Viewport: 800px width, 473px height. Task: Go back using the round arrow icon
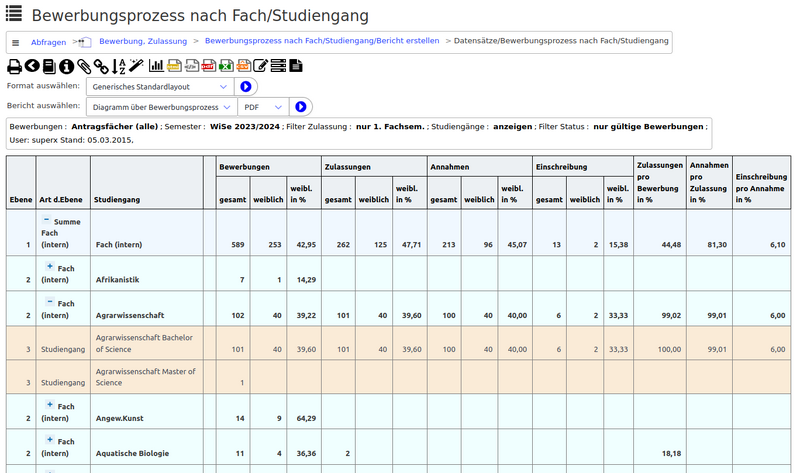(x=32, y=65)
